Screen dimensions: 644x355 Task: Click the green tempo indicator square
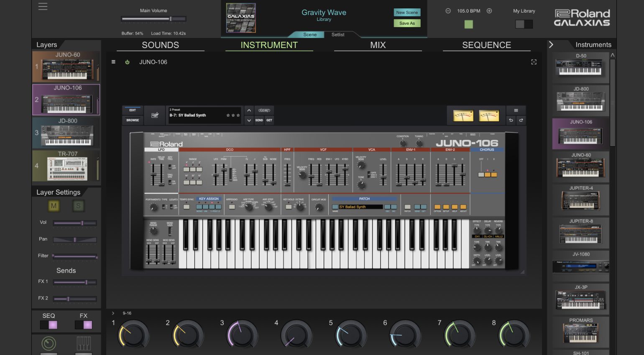point(468,24)
